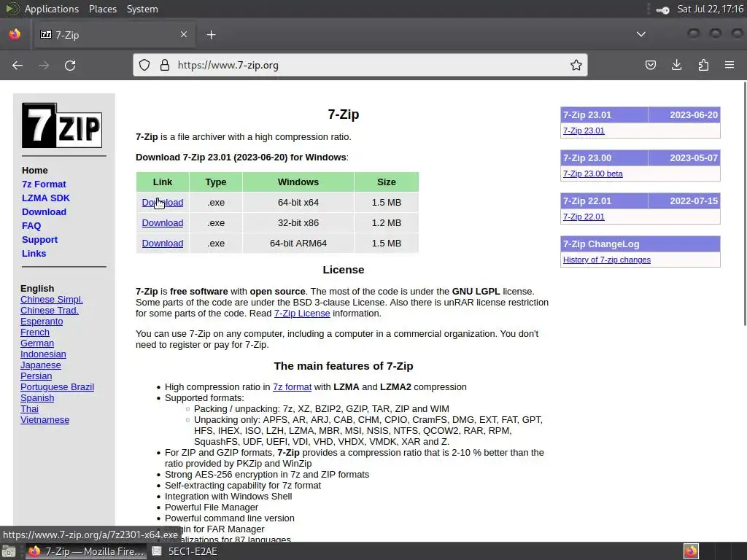Switch to 5EC1-E2AE taskbar window

click(x=185, y=551)
